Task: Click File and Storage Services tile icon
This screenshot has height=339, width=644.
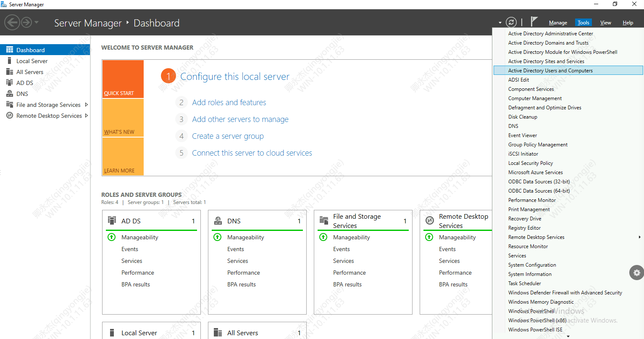Action: (x=324, y=220)
